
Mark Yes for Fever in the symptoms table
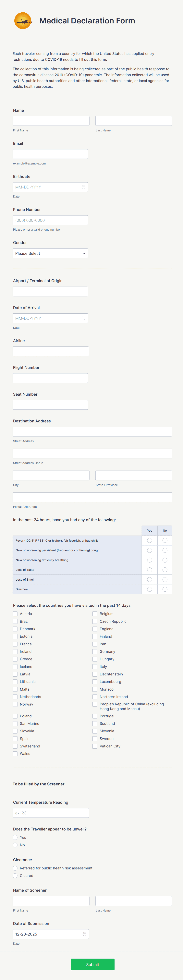click(150, 540)
